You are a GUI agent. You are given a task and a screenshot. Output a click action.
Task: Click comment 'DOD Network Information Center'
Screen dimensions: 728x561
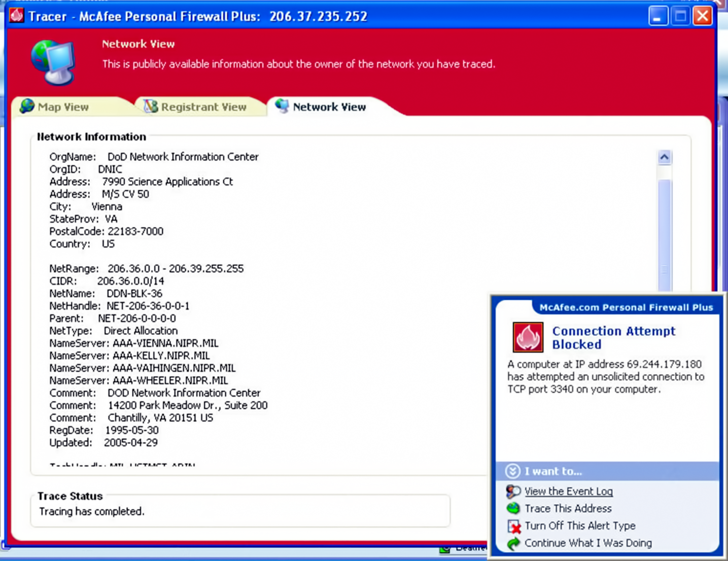tap(184, 393)
